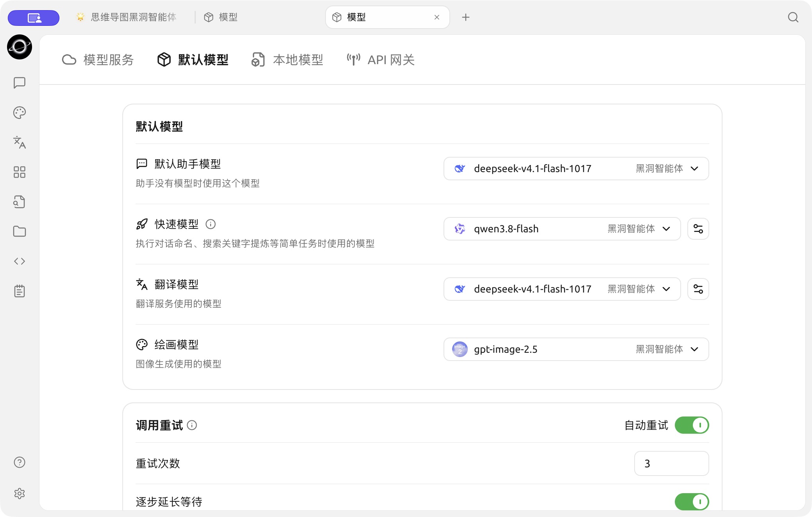Click the chevron in 默认助手模型 dropdown
Image resolution: width=812 pixels, height=517 pixels.
pos(694,169)
